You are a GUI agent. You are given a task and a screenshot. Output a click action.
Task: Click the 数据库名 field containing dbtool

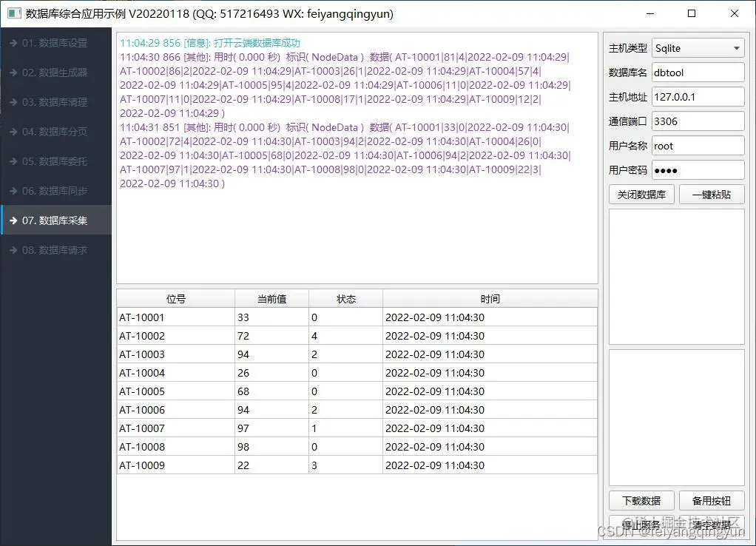[698, 73]
